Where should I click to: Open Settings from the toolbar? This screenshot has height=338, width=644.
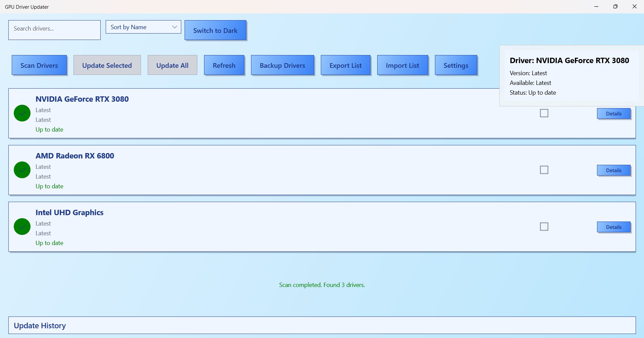[x=456, y=65]
